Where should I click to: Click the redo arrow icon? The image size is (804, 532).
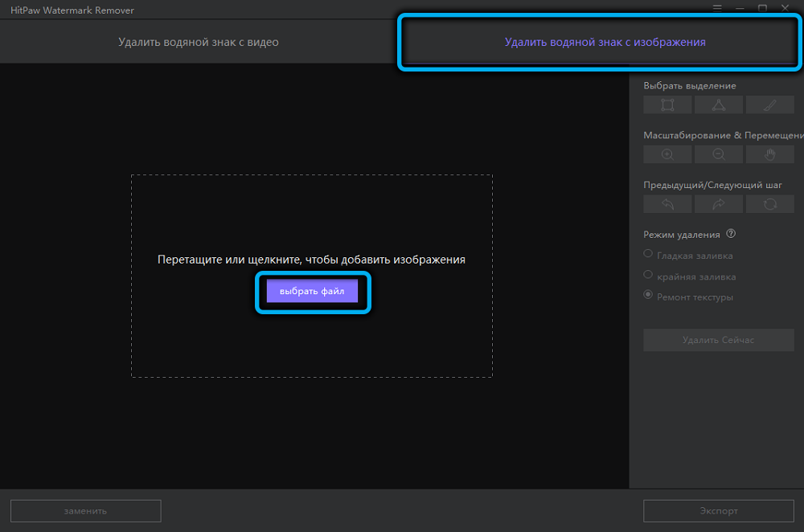718,203
